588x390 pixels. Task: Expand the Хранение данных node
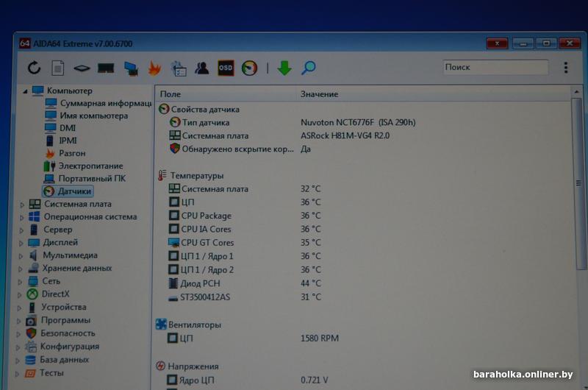tap(20, 269)
